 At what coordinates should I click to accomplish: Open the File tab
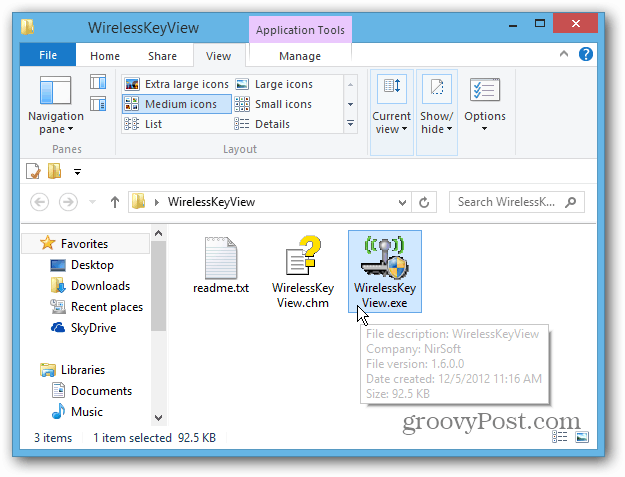[48, 55]
